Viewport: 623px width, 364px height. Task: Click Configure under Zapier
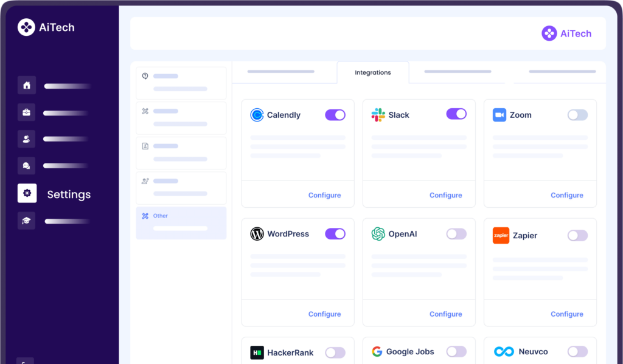click(566, 314)
